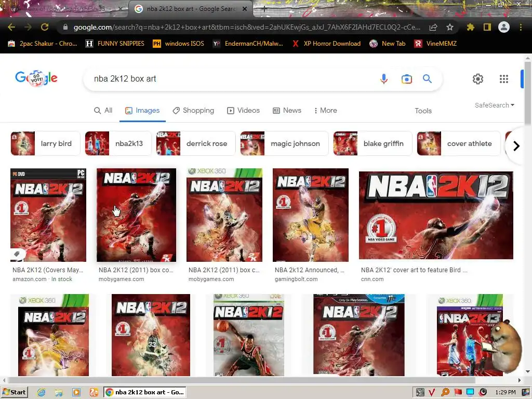532x399 pixels.
Task: Open the Tools button
Action: point(423,111)
